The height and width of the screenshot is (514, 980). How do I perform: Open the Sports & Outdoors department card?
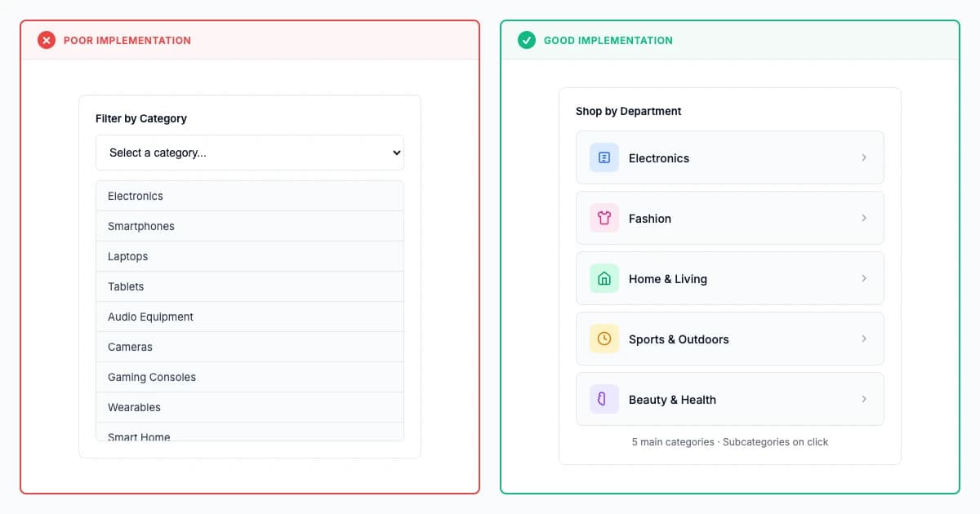tap(730, 339)
